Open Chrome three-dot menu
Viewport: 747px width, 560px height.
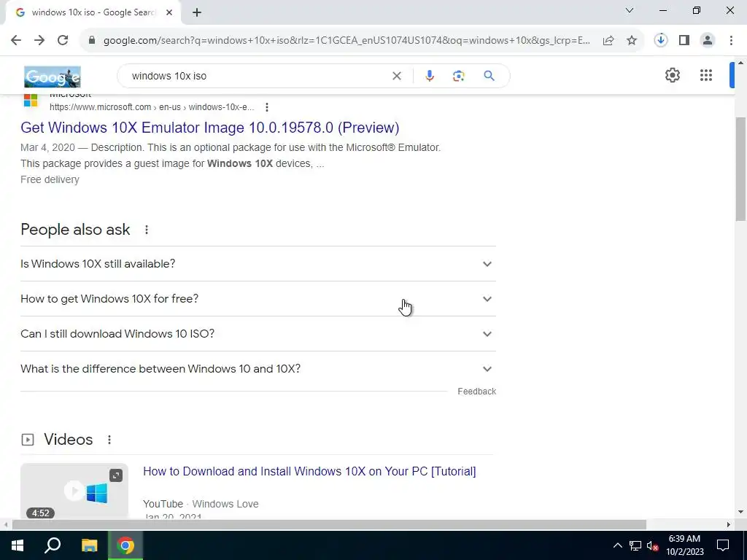tap(731, 41)
